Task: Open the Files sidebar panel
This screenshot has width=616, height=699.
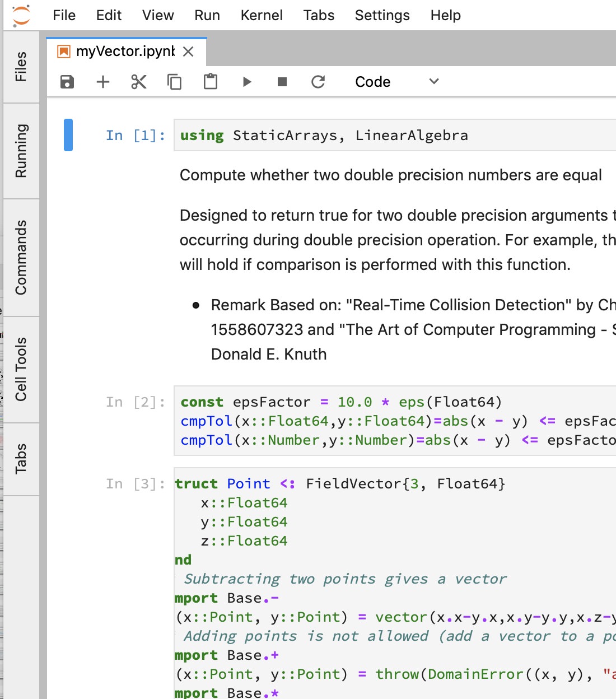Action: [x=21, y=67]
